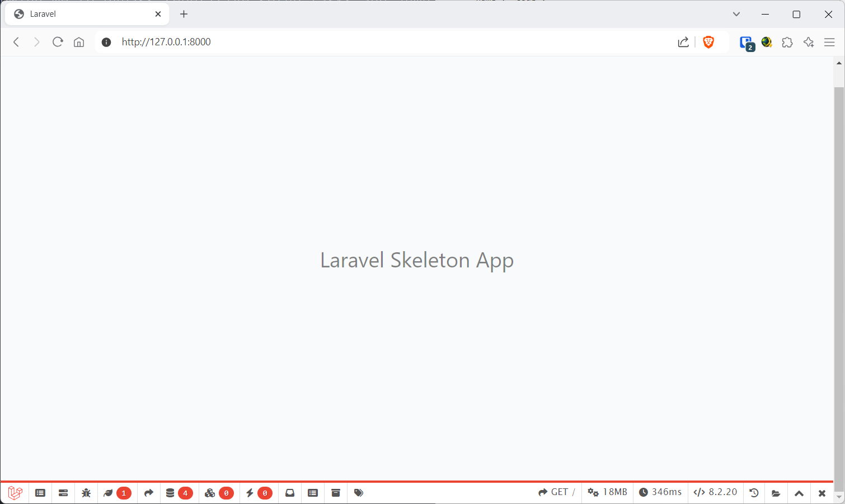Viewport: 845px width, 504px height.
Task: Open the Leo AI sparkle icon
Action: tap(809, 42)
